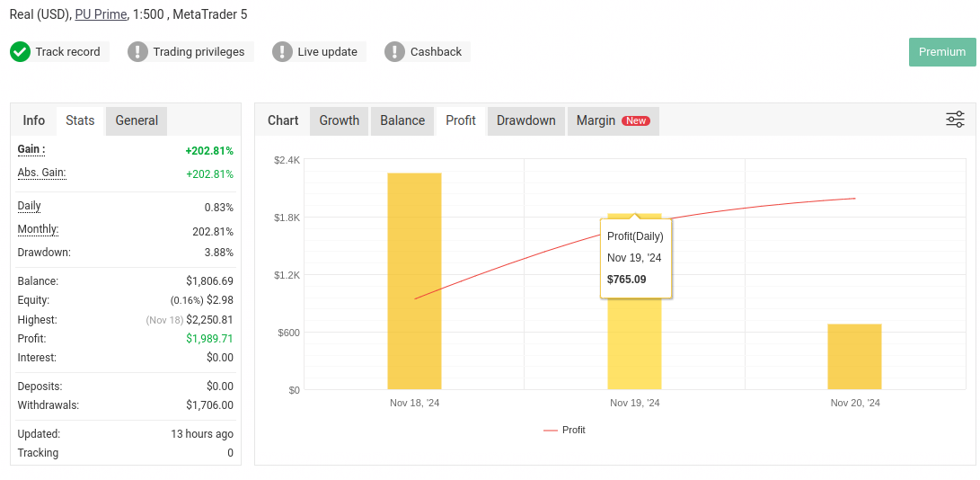
Task: Click the green Premium button
Action: click(941, 52)
